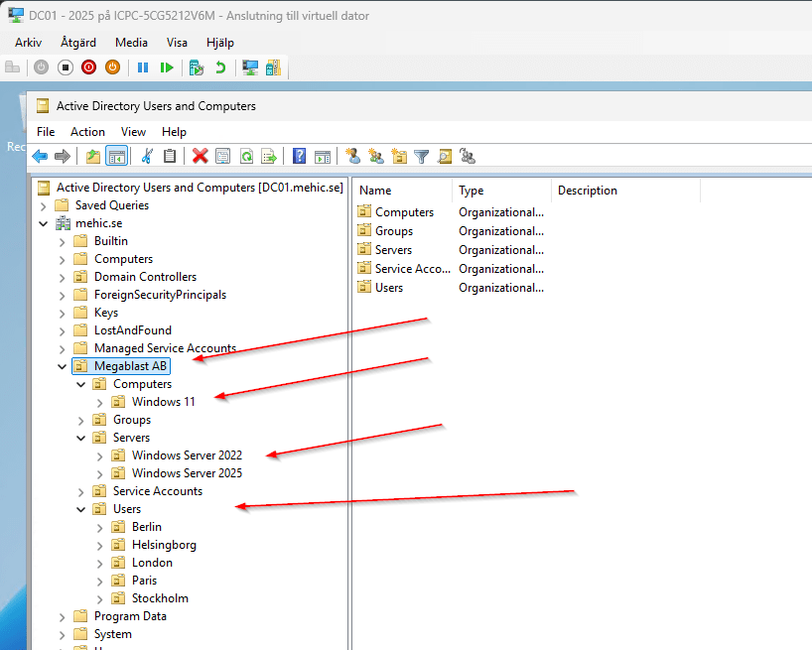Expand the Windows 11 organizational unit

100,402
